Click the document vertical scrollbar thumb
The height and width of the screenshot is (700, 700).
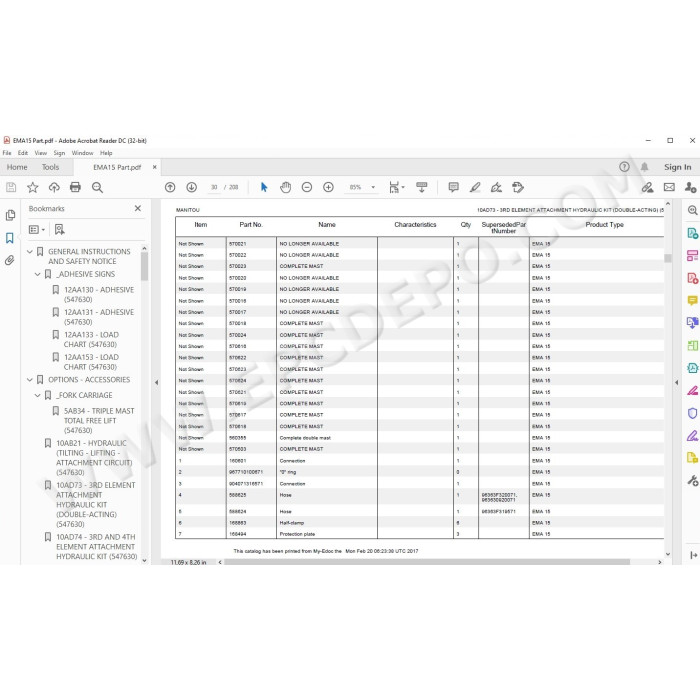[668, 258]
